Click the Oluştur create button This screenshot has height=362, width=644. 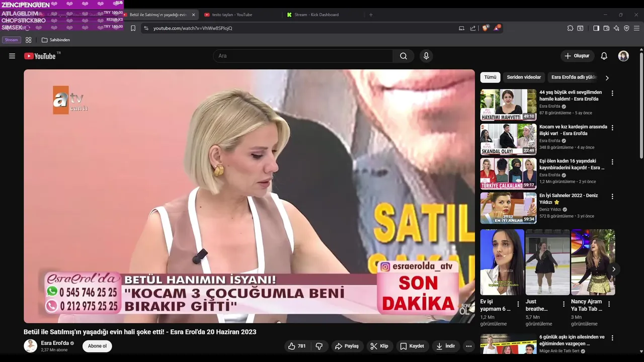(x=577, y=56)
